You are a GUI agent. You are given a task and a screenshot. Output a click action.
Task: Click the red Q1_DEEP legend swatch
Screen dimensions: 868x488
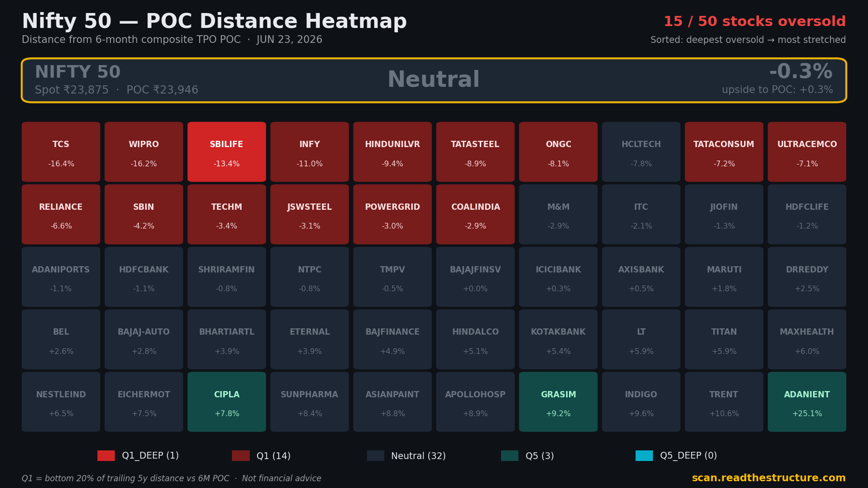106,456
